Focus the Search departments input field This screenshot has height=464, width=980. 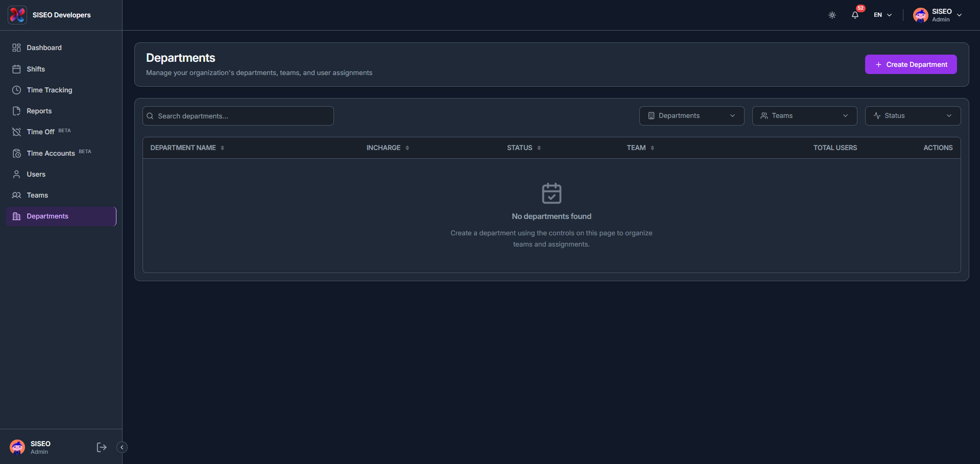(x=238, y=116)
